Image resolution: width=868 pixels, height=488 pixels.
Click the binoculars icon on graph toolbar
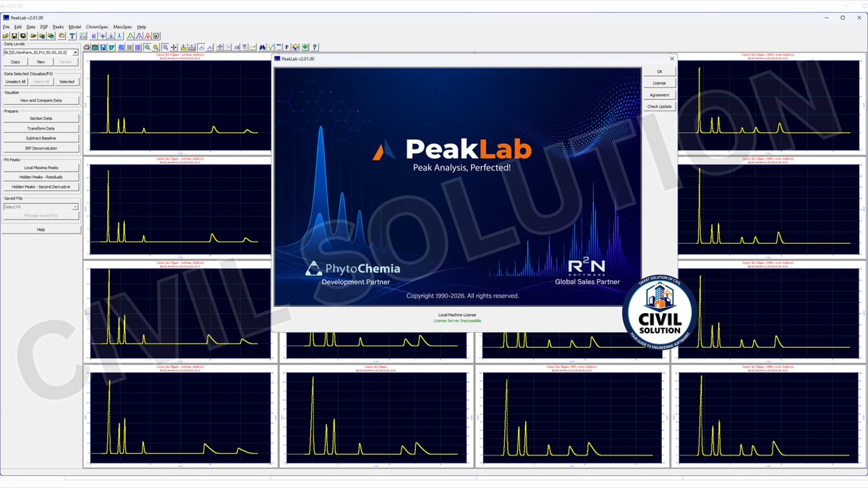[262, 48]
